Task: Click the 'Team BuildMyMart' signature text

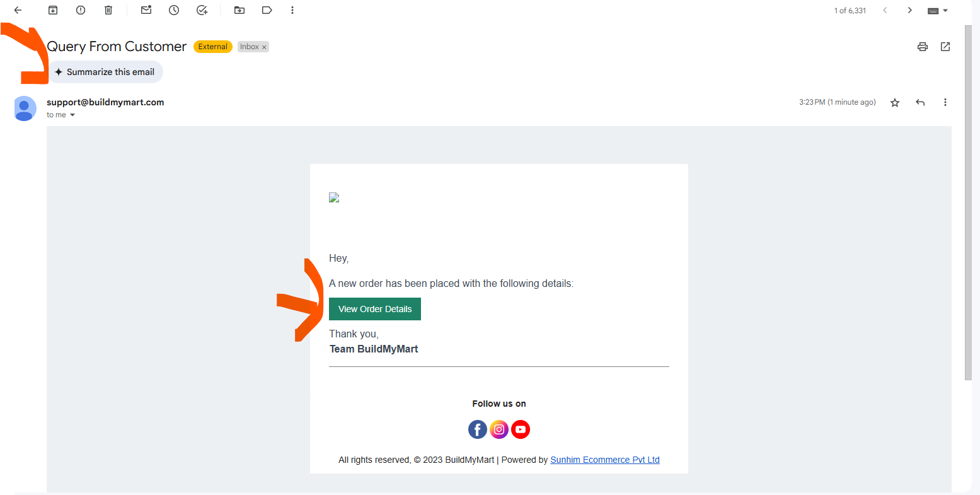Action: [x=374, y=349]
